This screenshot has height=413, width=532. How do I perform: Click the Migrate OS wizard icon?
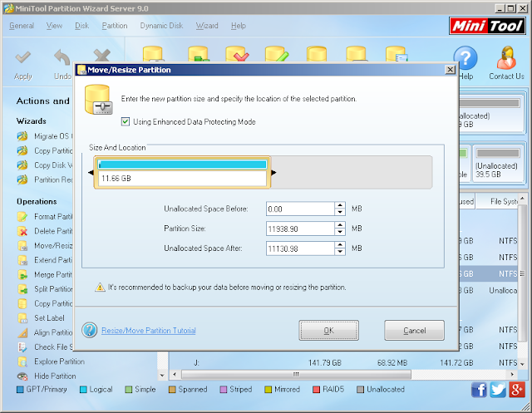(x=22, y=136)
